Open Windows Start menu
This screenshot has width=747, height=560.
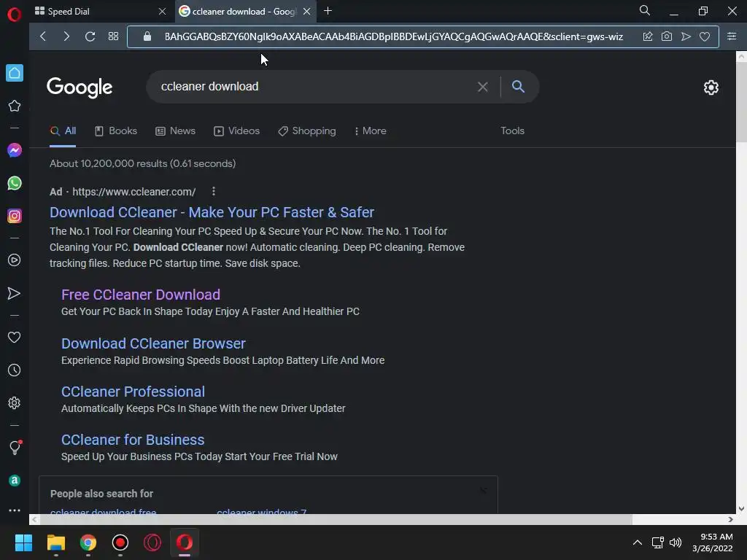(x=23, y=542)
